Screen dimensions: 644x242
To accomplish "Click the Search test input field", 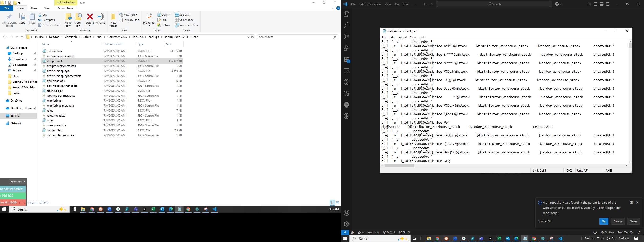I will 298,37.
